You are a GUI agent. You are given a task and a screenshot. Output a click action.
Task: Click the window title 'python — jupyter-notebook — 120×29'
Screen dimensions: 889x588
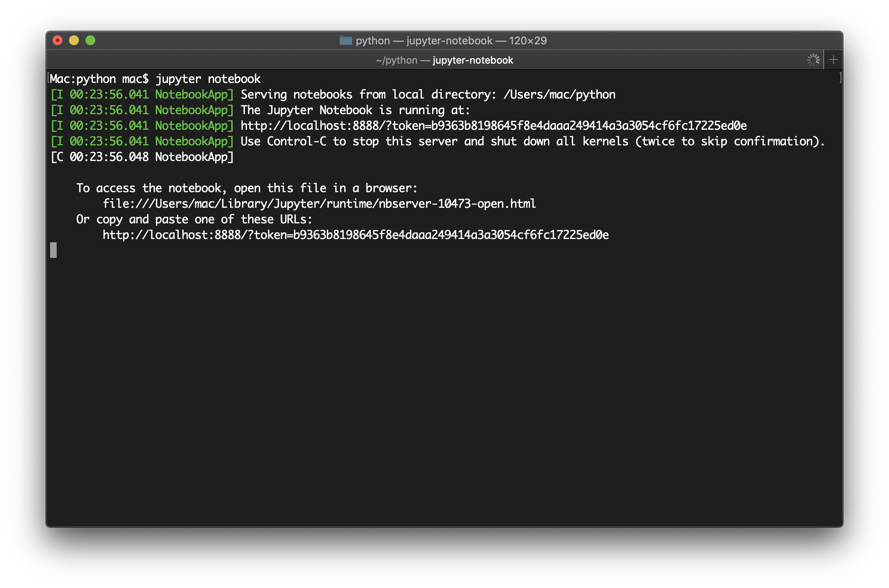click(x=451, y=40)
